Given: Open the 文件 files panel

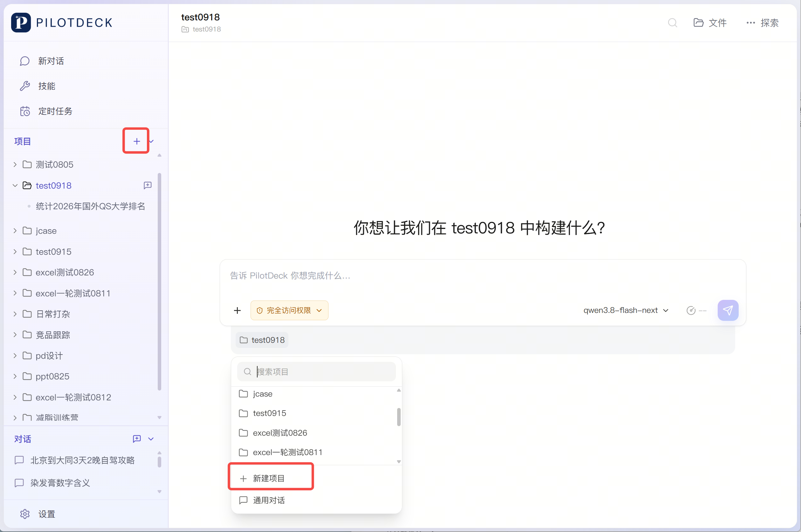Looking at the screenshot, I should point(710,23).
